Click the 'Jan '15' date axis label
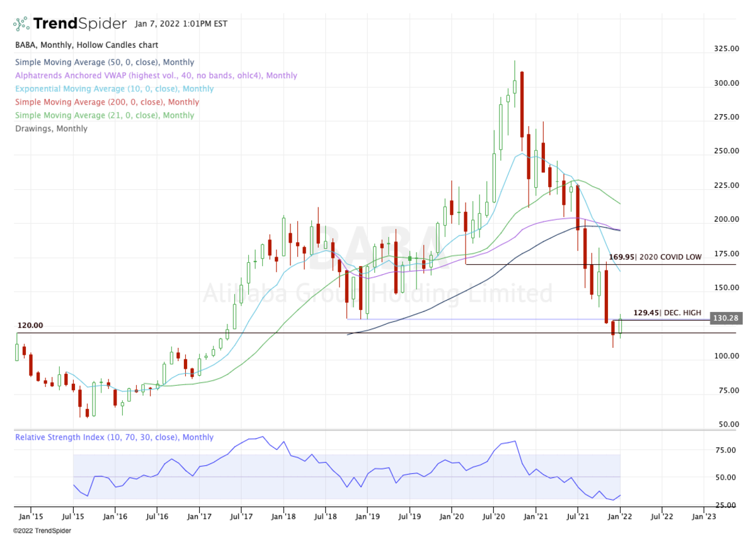Image resolution: width=756 pixels, height=537 pixels. pyautogui.click(x=31, y=516)
